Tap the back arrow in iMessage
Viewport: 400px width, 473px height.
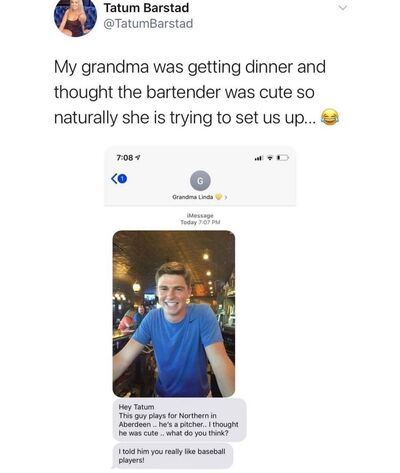pyautogui.click(x=114, y=179)
